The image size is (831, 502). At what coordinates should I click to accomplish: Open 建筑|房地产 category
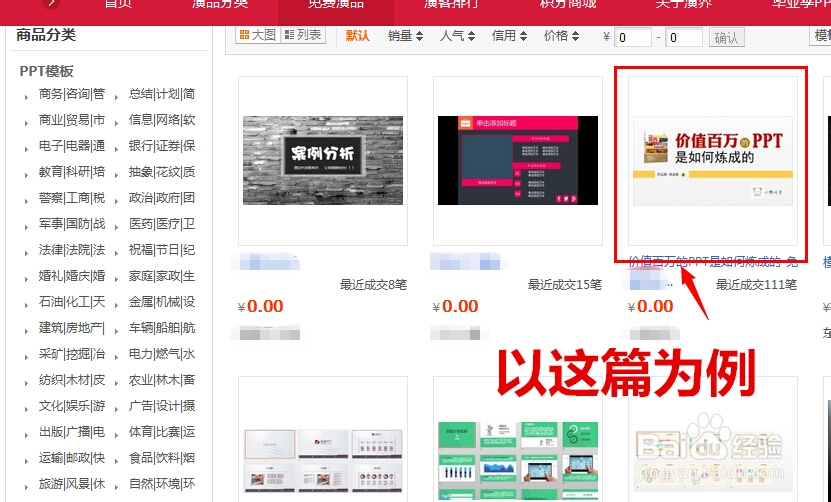coord(72,328)
